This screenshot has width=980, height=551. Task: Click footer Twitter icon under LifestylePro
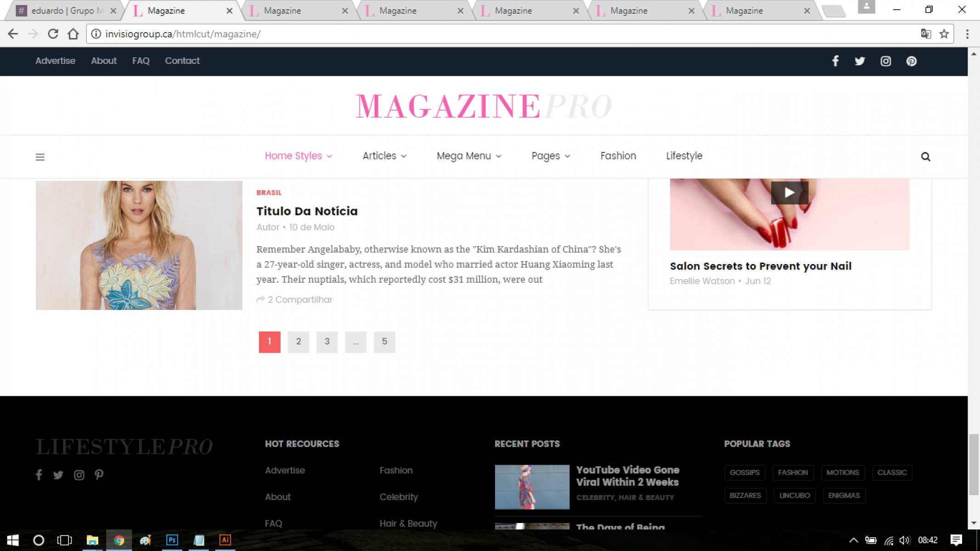pyautogui.click(x=58, y=475)
